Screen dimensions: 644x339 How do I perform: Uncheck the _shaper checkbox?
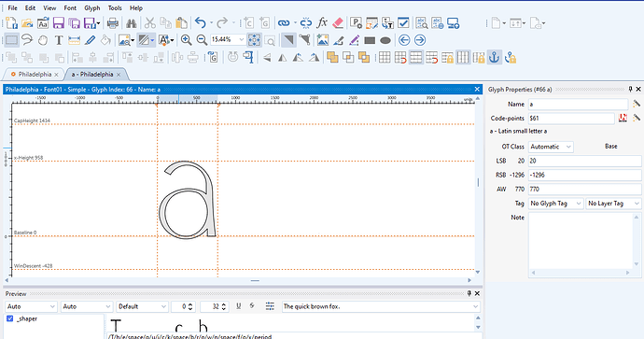(10, 318)
